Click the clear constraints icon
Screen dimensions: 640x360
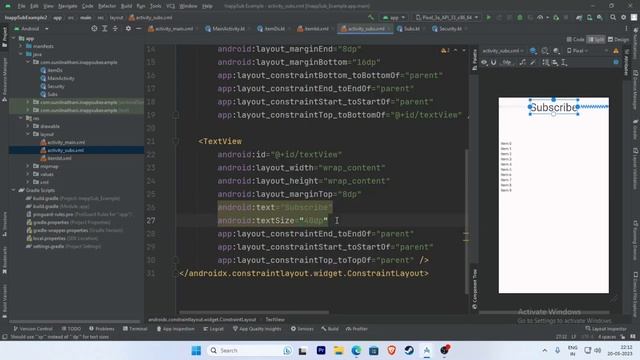pyautogui.click(x=523, y=62)
